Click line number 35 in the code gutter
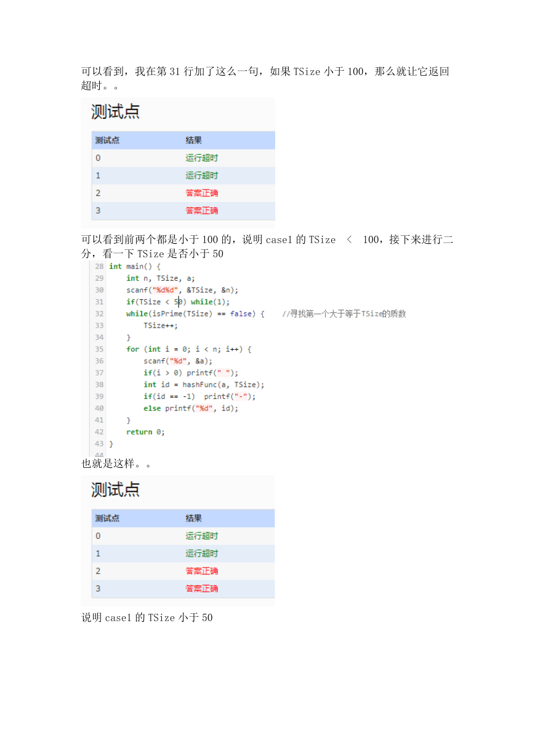 [99, 349]
